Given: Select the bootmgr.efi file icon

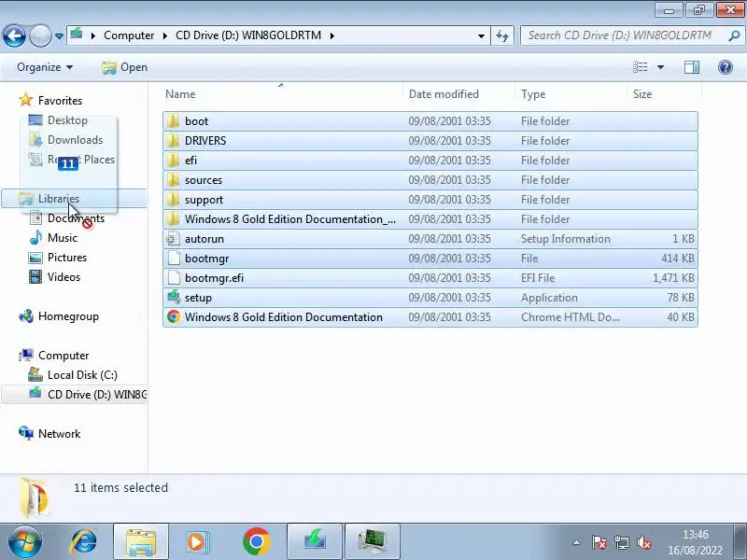Looking at the screenshot, I should click(x=174, y=277).
